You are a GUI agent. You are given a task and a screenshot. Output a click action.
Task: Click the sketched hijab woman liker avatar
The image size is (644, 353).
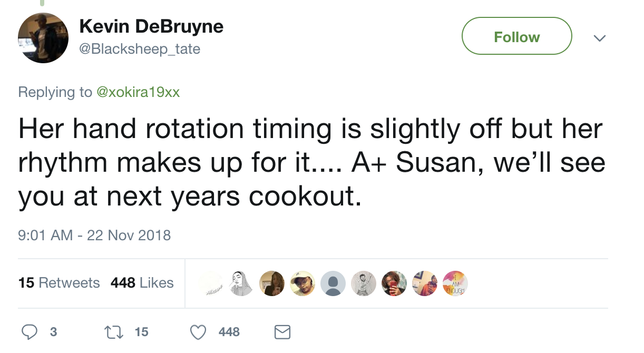pos(242,283)
